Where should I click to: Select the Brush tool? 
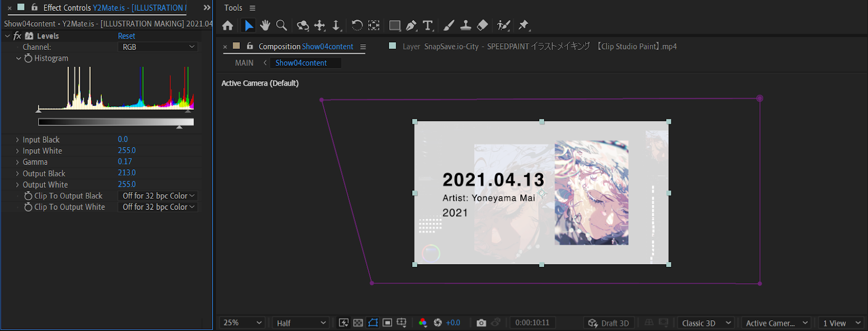point(449,26)
